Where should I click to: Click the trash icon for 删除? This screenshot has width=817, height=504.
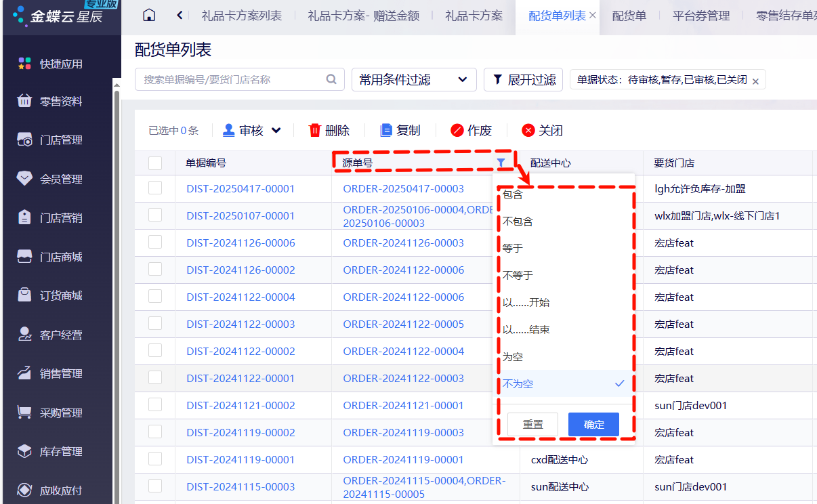314,131
